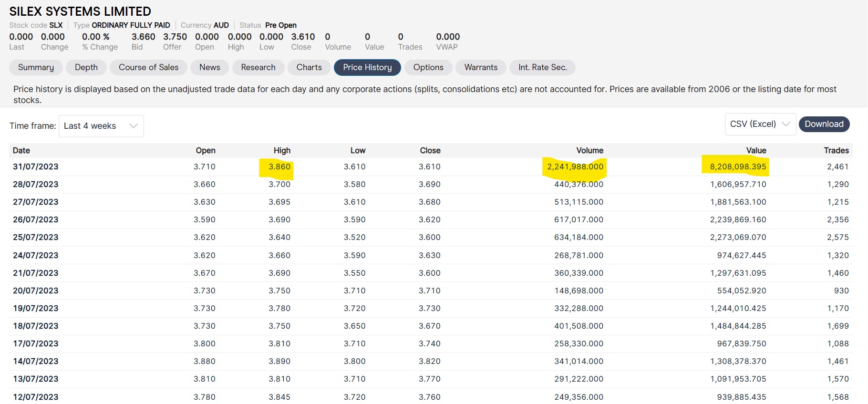Open the Options tab
Screen dimensions: 868x404
pyautogui.click(x=428, y=67)
